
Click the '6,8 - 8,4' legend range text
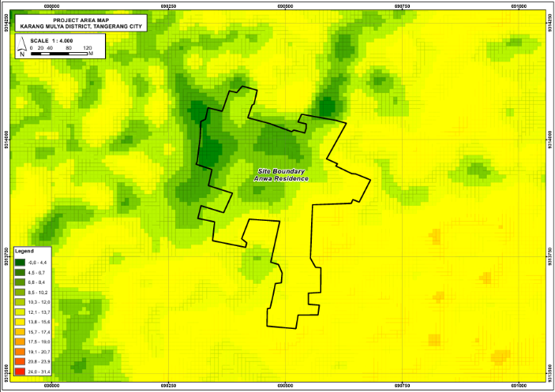pos(36,282)
